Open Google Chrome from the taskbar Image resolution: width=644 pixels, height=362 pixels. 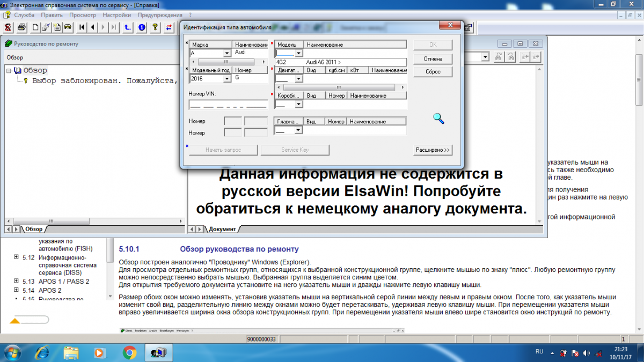(129, 352)
